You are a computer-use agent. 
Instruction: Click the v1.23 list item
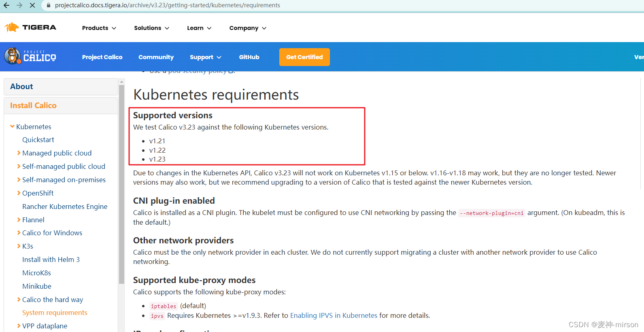tap(157, 159)
